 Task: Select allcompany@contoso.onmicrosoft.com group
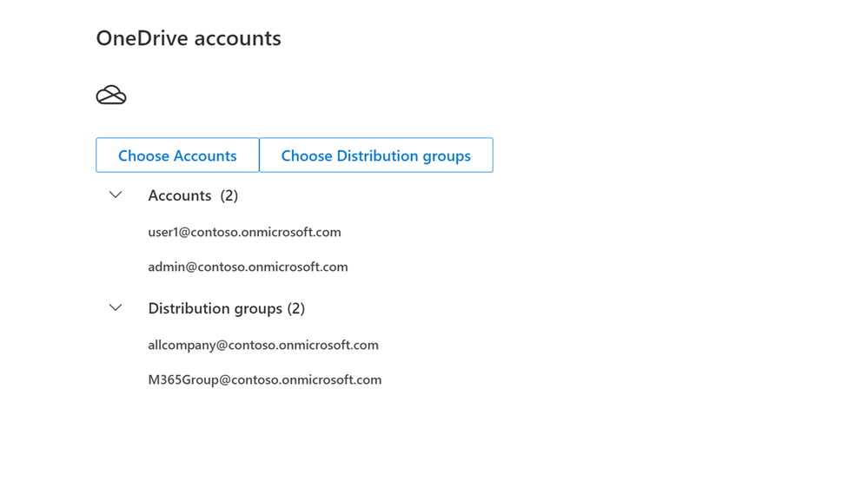click(263, 346)
